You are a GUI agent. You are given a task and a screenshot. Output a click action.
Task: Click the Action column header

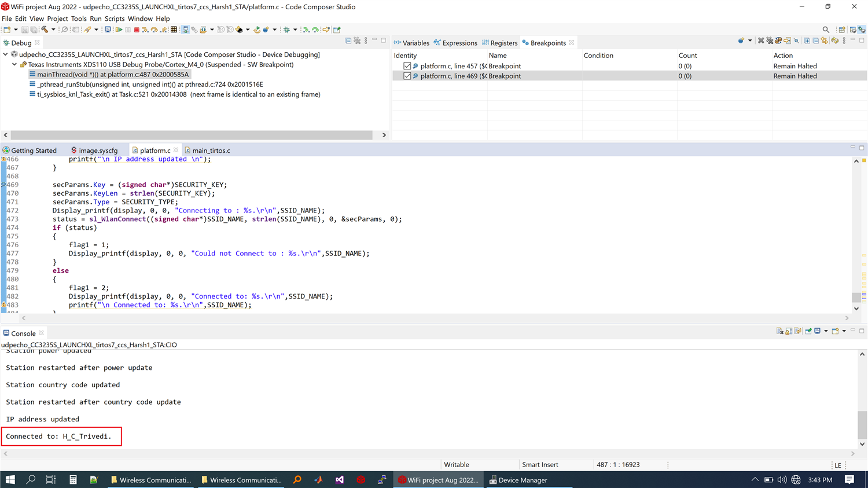(x=783, y=56)
